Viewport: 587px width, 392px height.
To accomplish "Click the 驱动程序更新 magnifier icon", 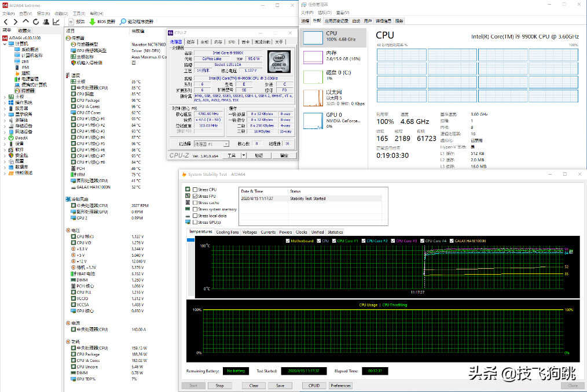I will (x=123, y=22).
